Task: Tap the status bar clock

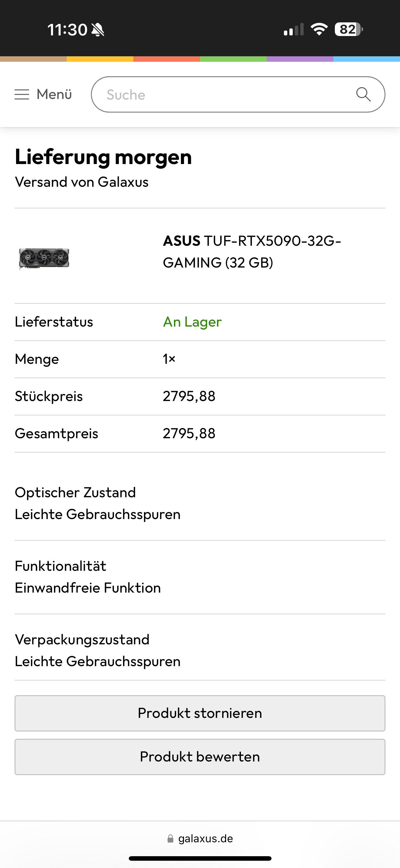Action: click(67, 30)
